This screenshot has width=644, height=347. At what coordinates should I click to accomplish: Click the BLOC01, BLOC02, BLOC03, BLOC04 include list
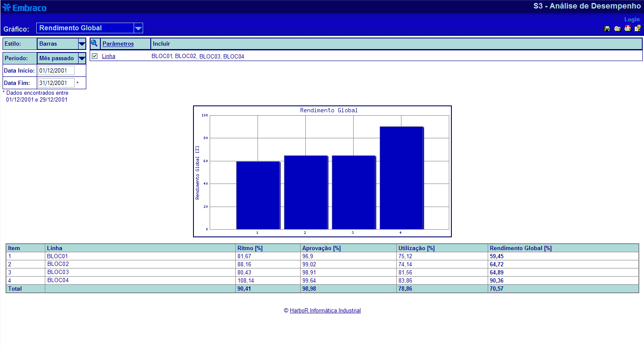point(198,56)
